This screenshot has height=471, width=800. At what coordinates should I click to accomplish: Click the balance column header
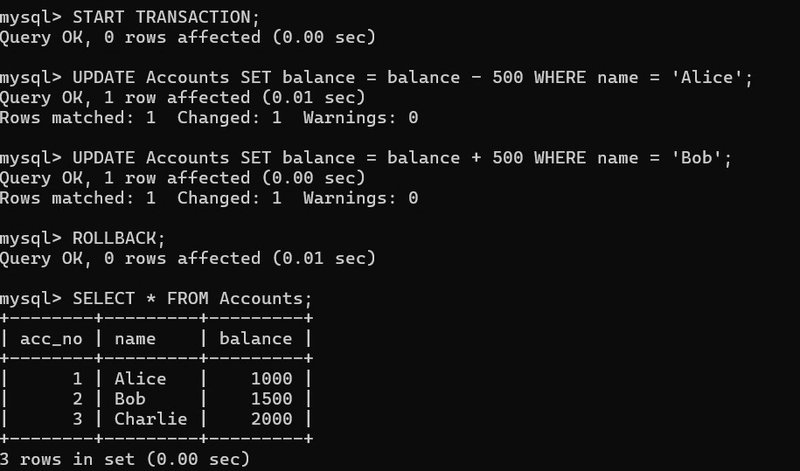(x=255, y=338)
